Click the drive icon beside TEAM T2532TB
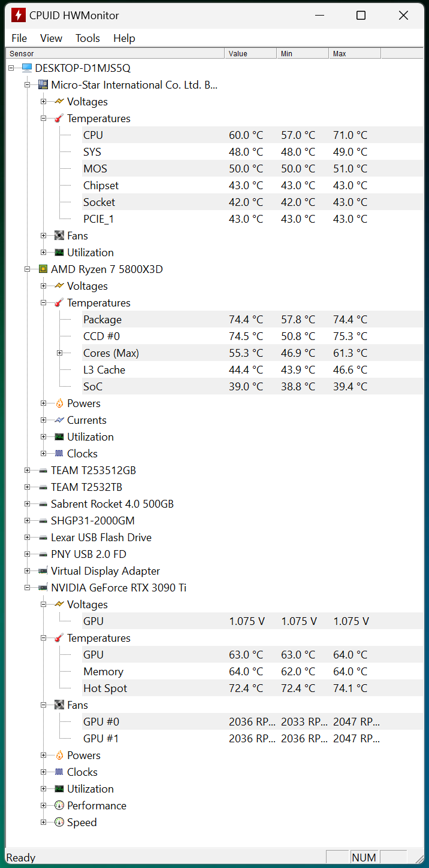This screenshot has height=868, width=429. click(43, 487)
